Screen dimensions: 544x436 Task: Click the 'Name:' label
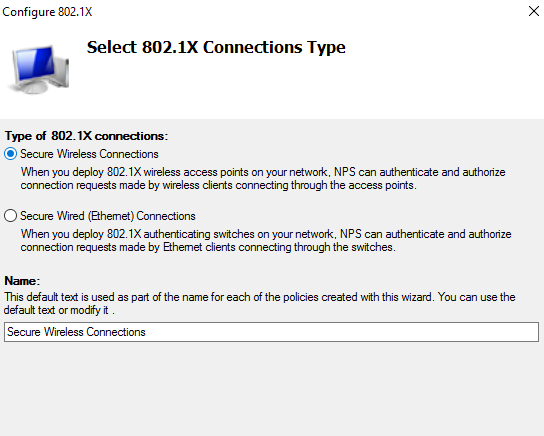[22, 281]
